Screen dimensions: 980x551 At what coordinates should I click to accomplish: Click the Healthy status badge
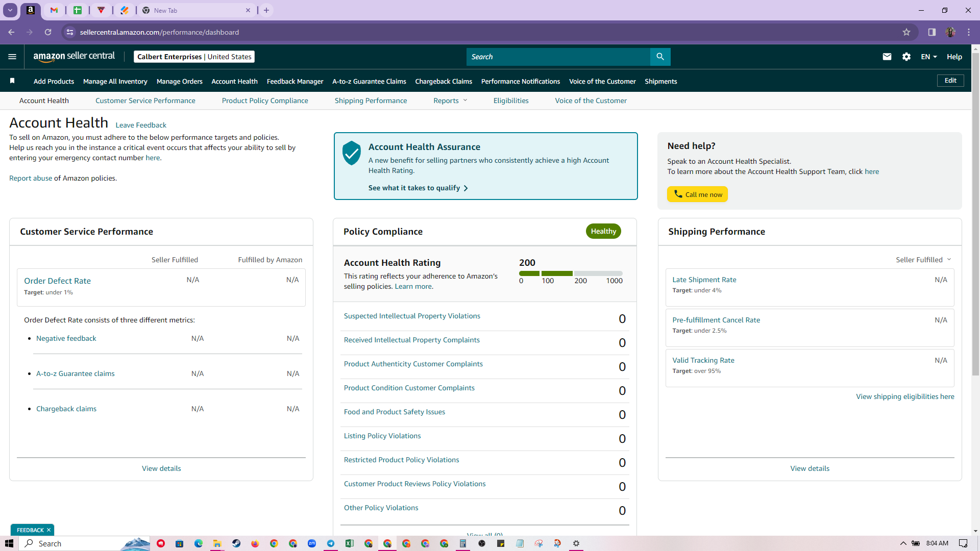(x=603, y=231)
